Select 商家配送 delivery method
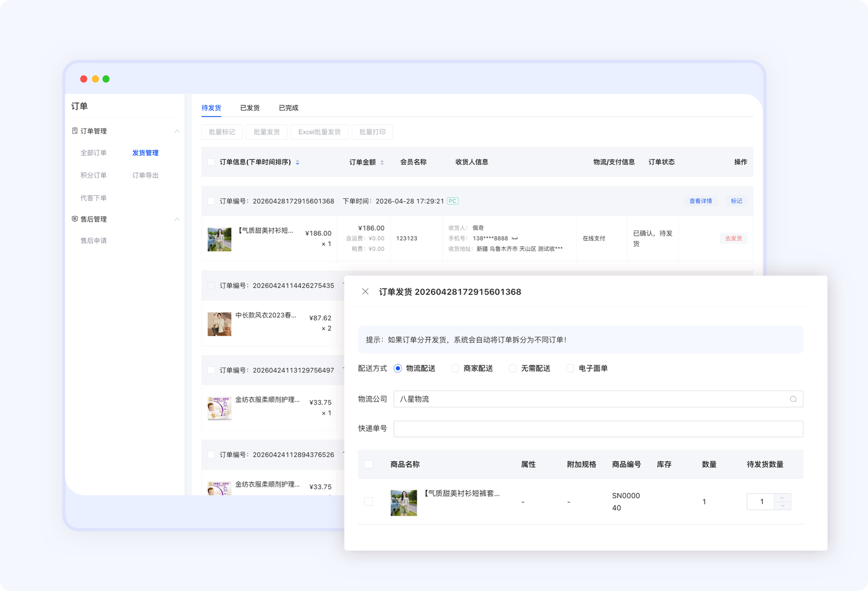This screenshot has width=868, height=591. 455,369
